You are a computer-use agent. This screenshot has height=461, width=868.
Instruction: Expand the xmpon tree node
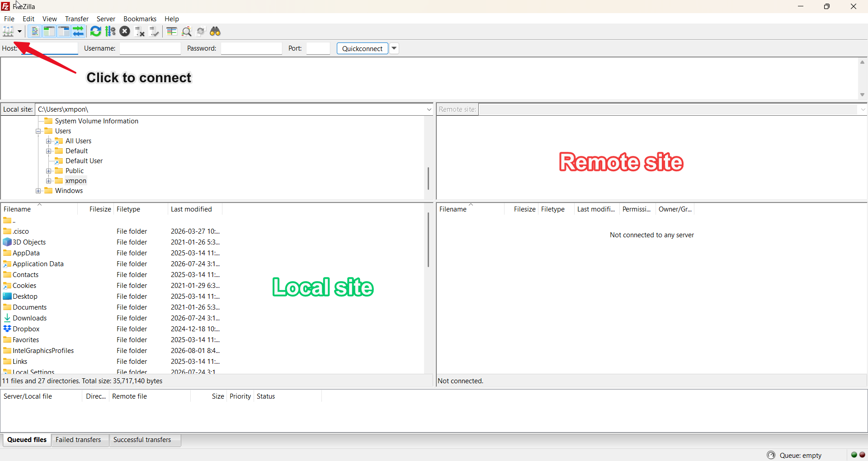pyautogui.click(x=49, y=181)
